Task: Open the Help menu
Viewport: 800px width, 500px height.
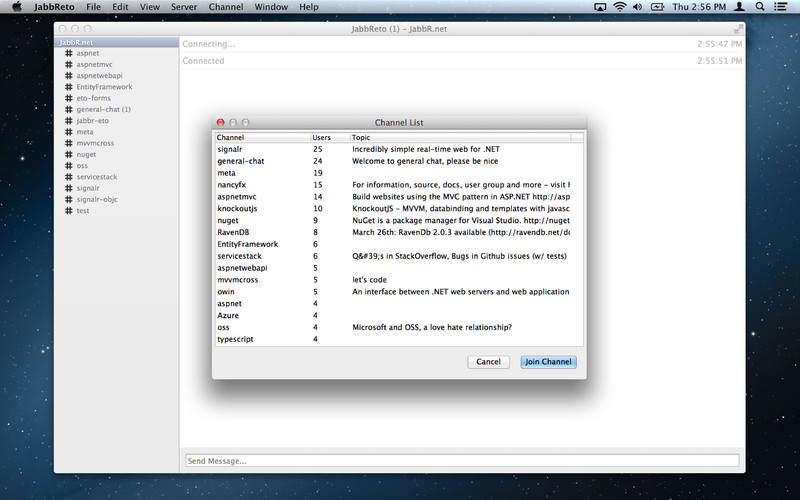Action: click(x=309, y=7)
